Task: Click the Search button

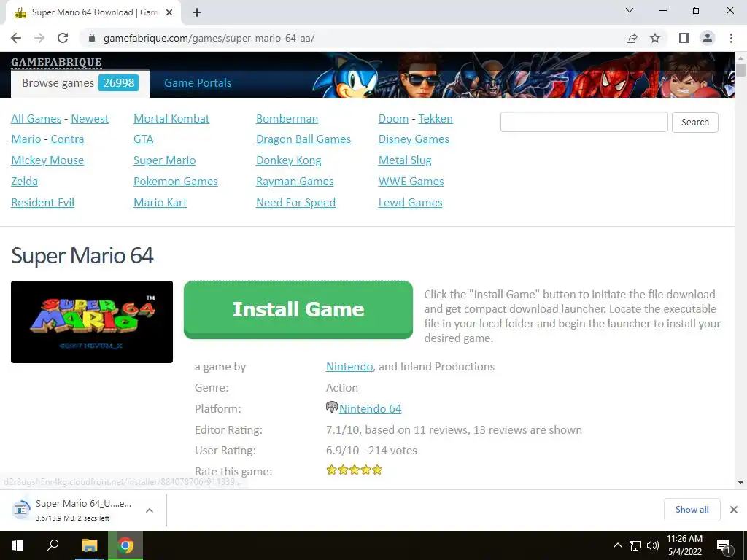Action: coord(695,122)
